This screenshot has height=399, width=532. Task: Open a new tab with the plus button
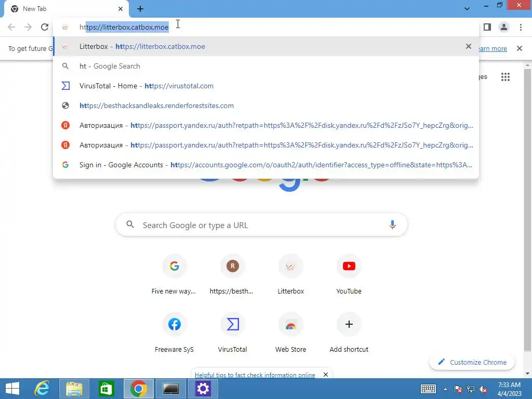tap(140, 9)
